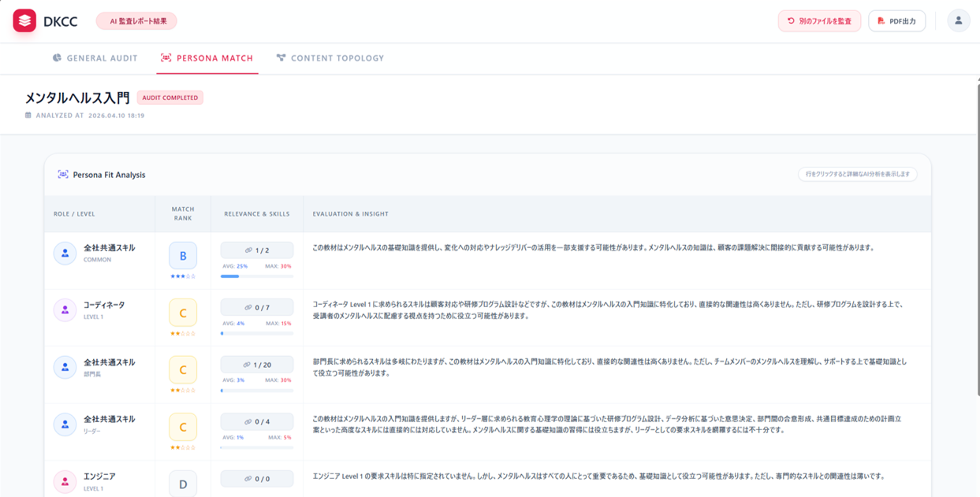The image size is (980, 497).
Task: Click the relevance progress bar in 部門長 row
Action: click(x=257, y=391)
